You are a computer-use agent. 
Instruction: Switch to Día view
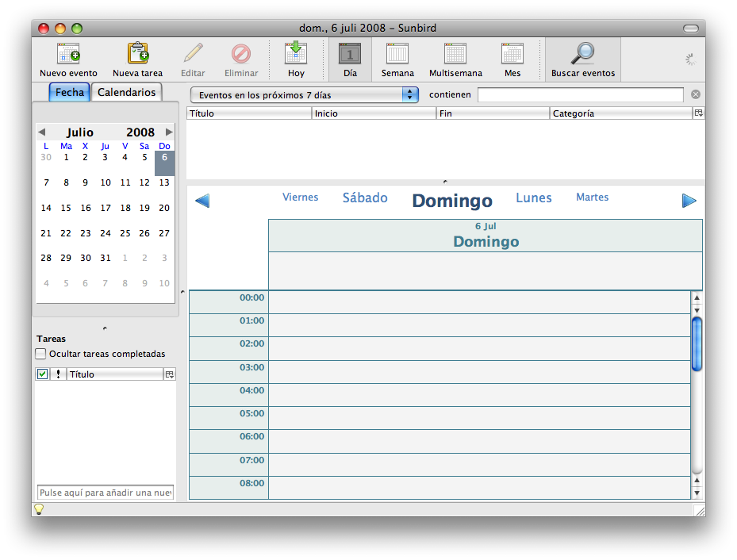(350, 59)
